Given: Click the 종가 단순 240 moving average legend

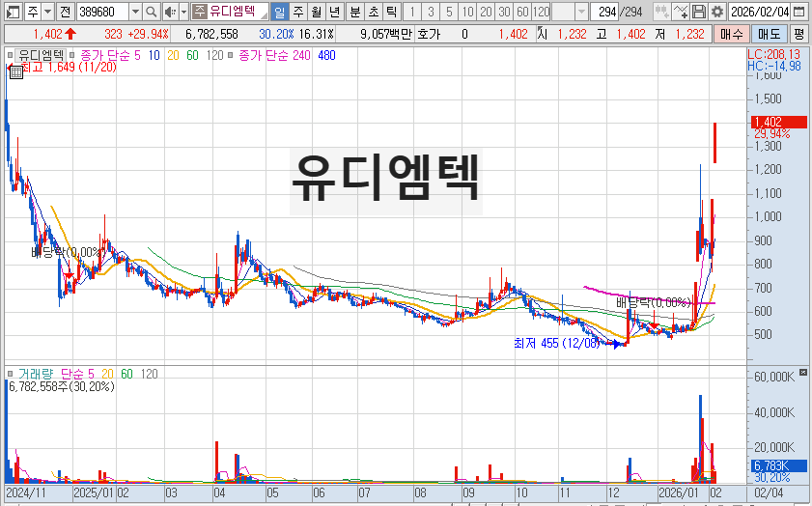Looking at the screenshot, I should pos(274,55).
